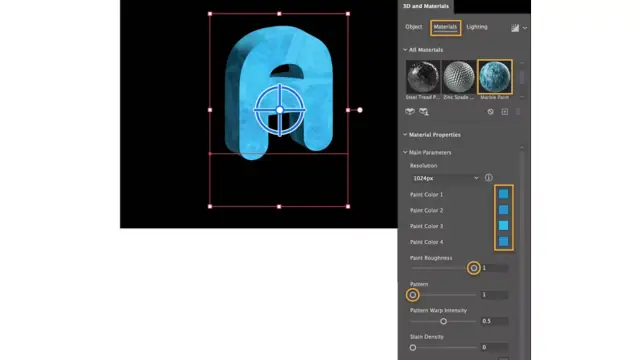The height and width of the screenshot is (360, 640).
Task: Open the render settings dropdown arrow
Action: click(525, 28)
